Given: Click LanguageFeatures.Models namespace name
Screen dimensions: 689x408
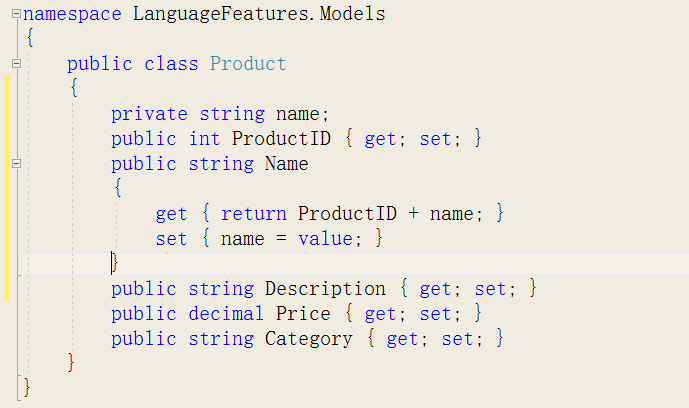Looking at the screenshot, I should click(259, 14).
